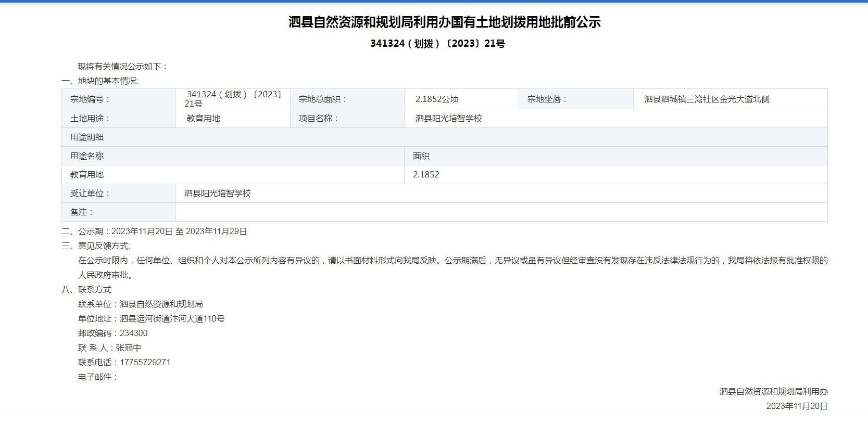Select 泗县阳光培智学校 in 项目名称 row
This screenshot has width=868, height=424.
(448, 119)
